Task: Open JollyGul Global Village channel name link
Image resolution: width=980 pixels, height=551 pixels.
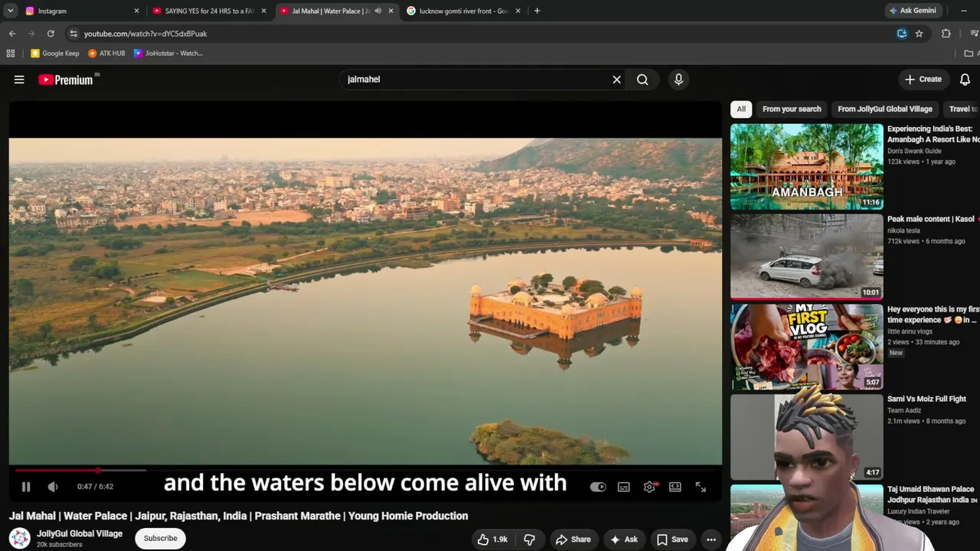Action: [x=80, y=533]
